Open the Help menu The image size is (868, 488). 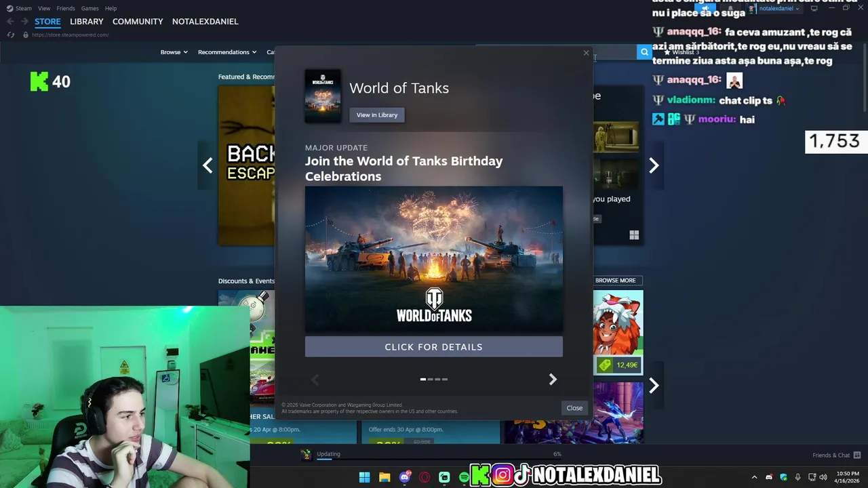click(111, 8)
